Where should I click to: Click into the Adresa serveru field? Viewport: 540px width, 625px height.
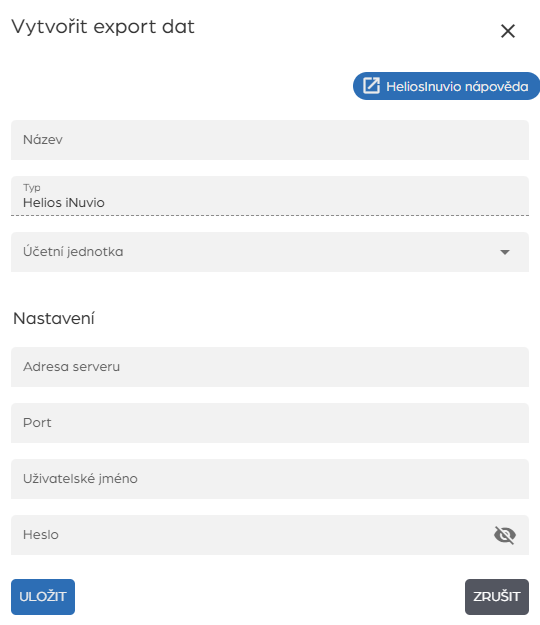(270, 367)
